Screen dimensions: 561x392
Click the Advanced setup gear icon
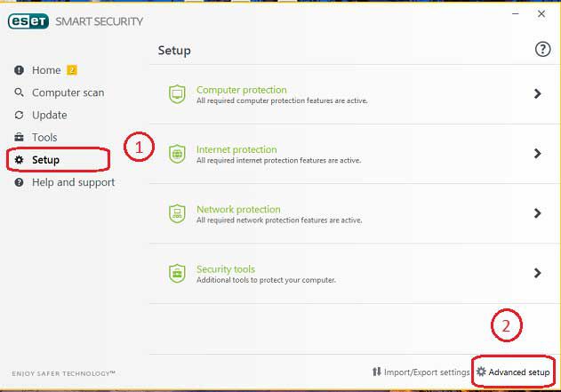pos(481,372)
